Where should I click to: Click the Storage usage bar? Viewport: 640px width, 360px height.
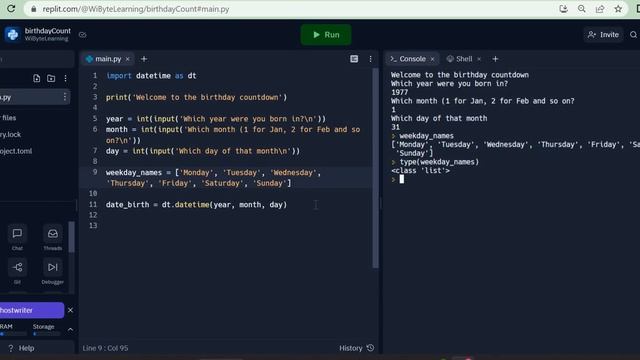click(x=46, y=333)
